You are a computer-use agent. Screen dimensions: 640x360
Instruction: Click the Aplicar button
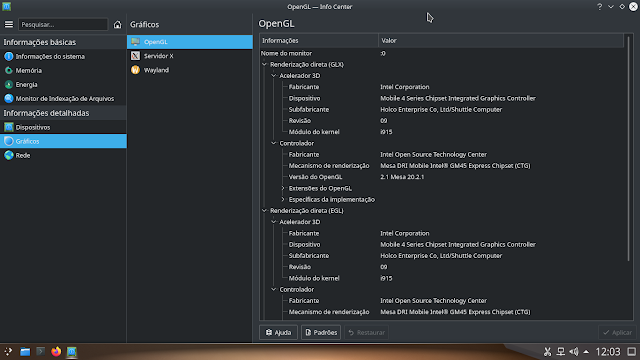pos(617,332)
